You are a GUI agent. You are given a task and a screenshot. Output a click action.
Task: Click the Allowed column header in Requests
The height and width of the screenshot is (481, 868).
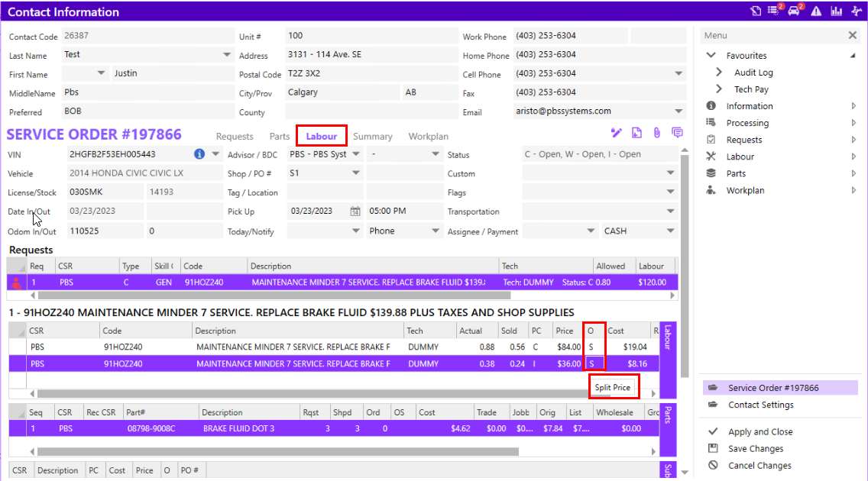614,266
